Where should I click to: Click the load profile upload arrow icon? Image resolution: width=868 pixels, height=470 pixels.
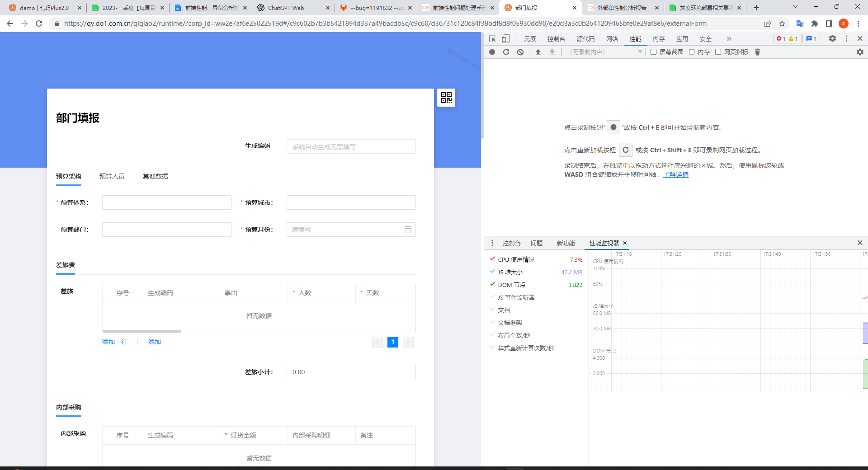(538, 52)
